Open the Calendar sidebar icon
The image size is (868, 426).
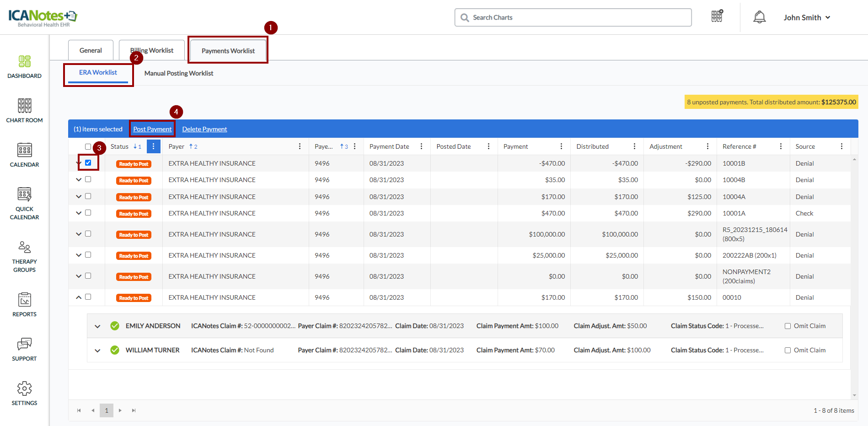24,155
